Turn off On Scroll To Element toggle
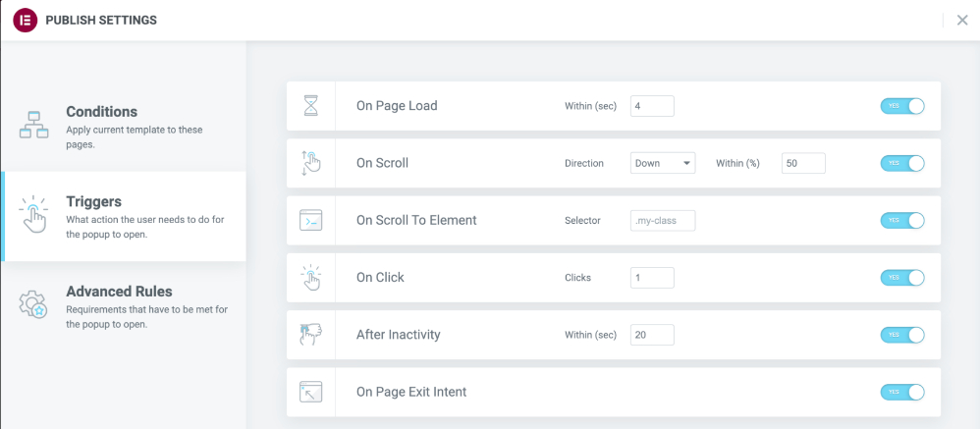 pos(901,221)
